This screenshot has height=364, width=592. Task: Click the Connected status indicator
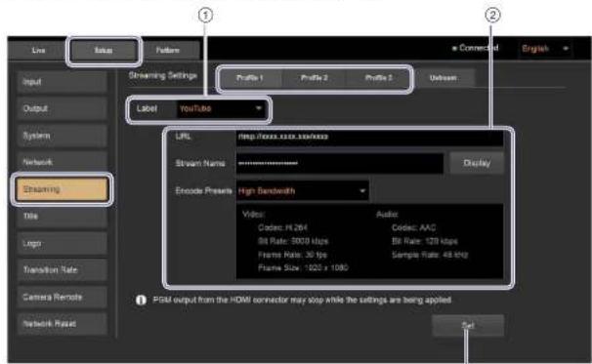pos(476,48)
